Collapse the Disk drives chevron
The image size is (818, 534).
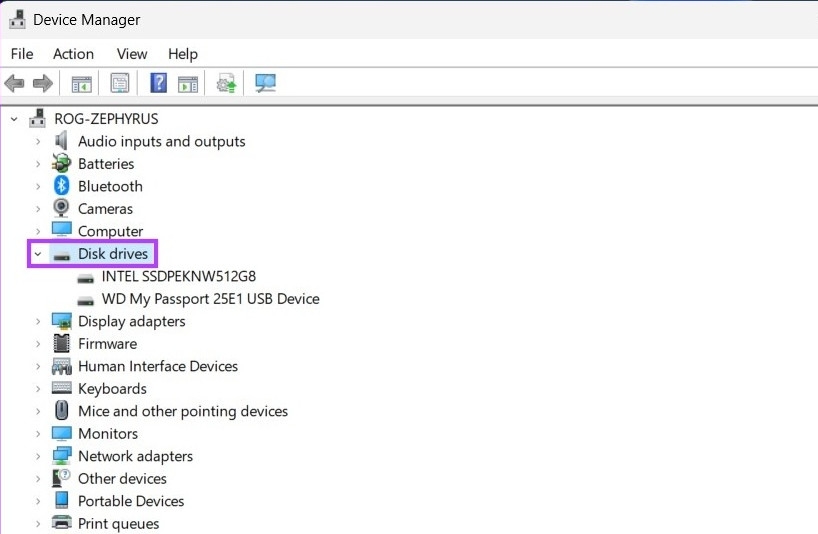38,254
